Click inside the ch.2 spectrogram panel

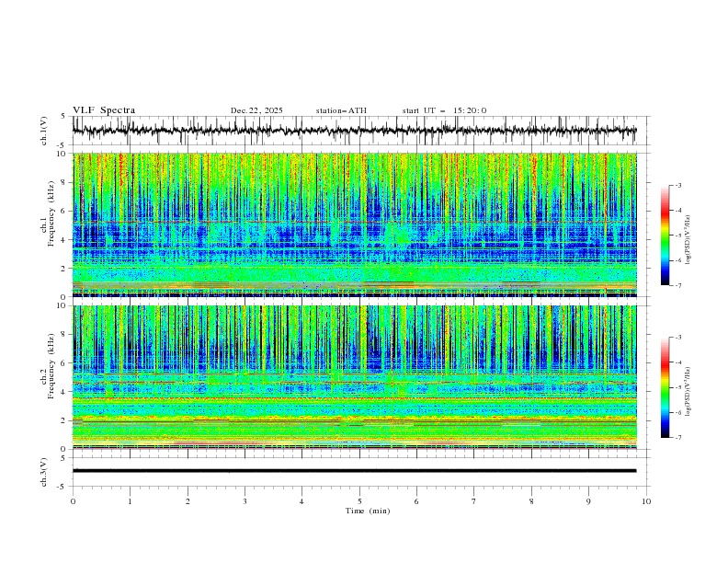pos(355,377)
